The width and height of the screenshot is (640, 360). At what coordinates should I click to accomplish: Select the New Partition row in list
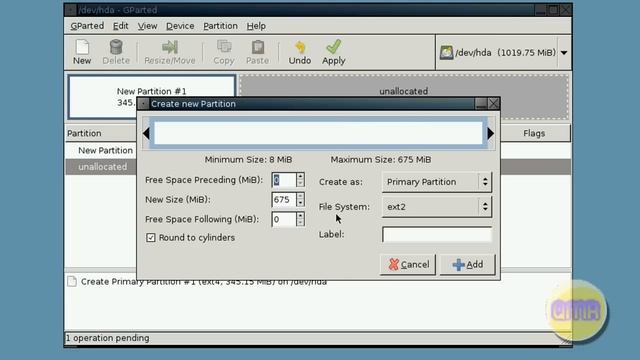[101, 150]
